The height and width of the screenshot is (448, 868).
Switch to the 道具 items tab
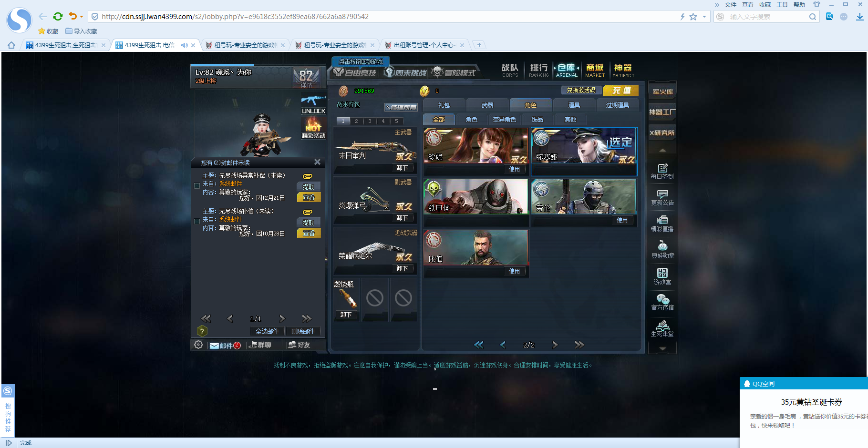[574, 105]
